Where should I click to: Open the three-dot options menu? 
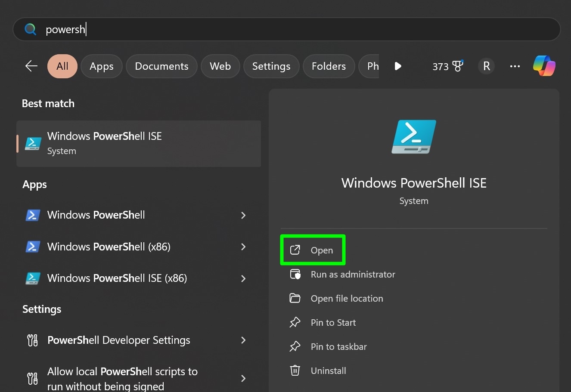point(515,66)
